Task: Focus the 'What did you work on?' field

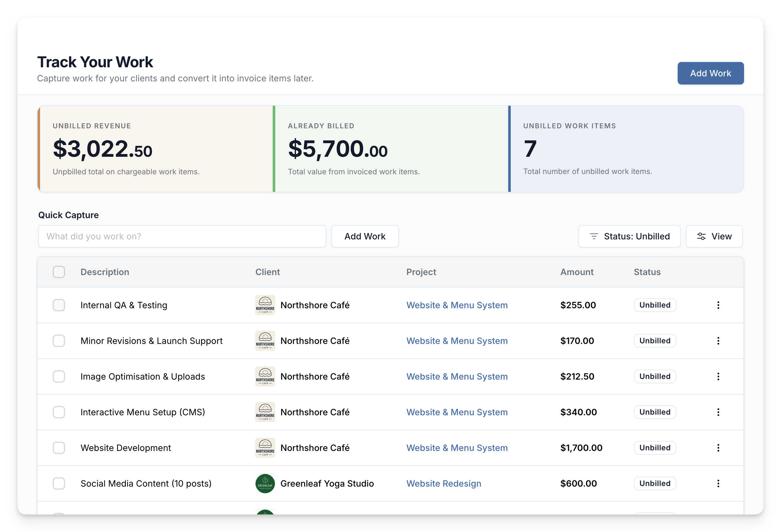Action: 182,236
